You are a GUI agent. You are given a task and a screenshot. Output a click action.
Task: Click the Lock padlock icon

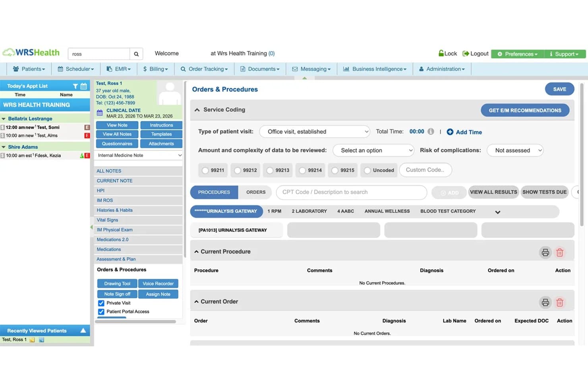point(441,53)
